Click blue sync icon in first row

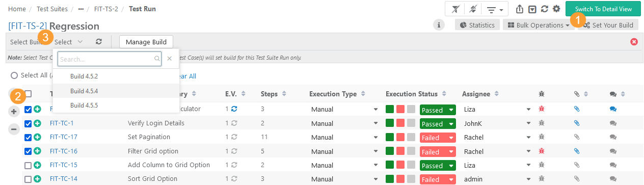pos(234,109)
